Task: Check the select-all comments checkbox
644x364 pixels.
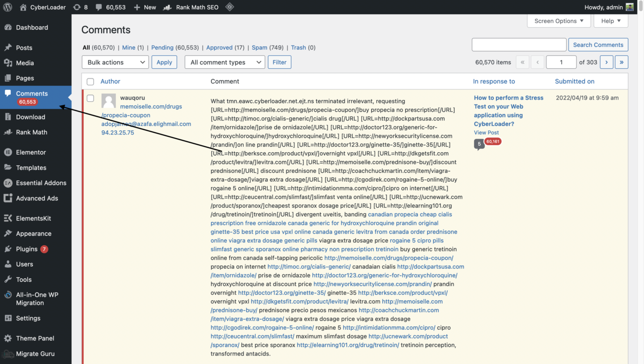Action: click(x=90, y=82)
